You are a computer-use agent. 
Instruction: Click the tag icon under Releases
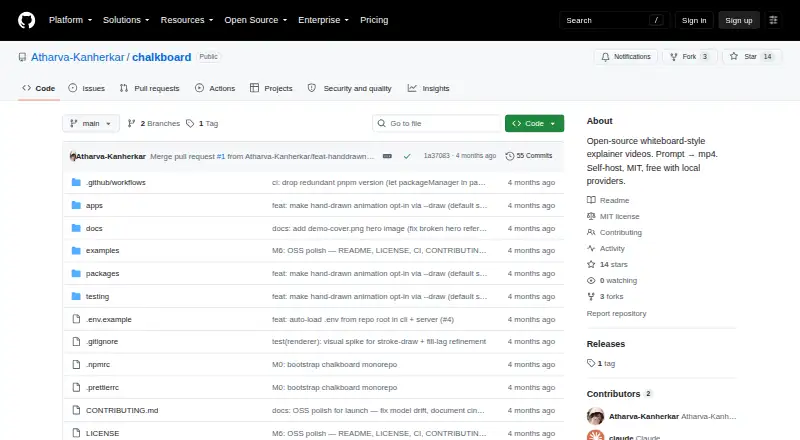coord(591,363)
